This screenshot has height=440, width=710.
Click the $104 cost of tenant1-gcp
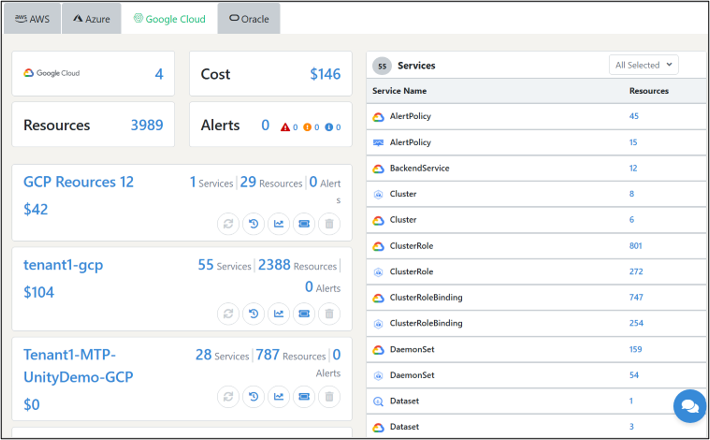click(x=38, y=292)
